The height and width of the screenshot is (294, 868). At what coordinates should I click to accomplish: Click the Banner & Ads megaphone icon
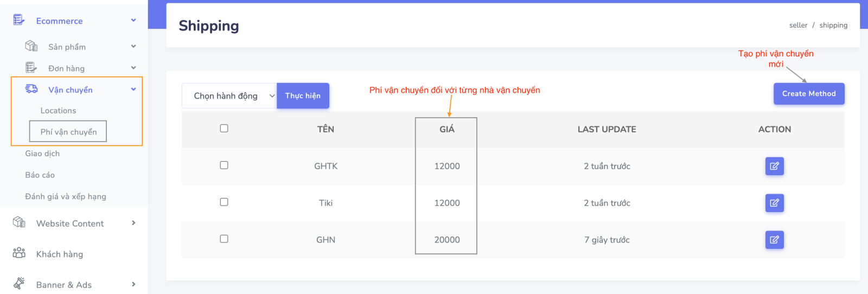click(19, 284)
